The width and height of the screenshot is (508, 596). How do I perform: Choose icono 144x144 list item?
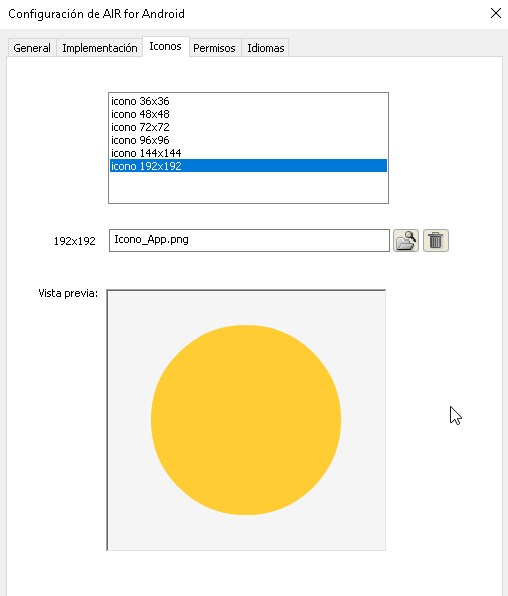pyautogui.click(x=248, y=153)
